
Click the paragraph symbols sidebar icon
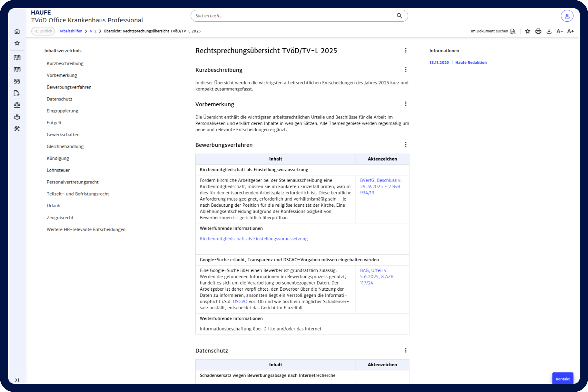click(17, 81)
